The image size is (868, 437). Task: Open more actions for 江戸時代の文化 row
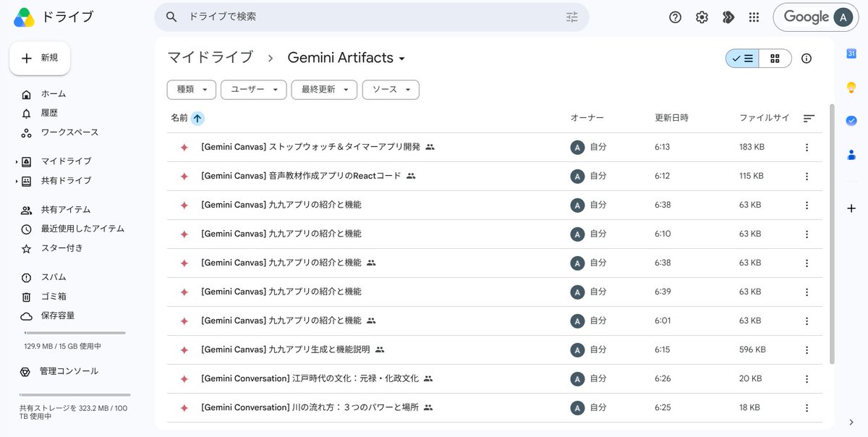click(807, 378)
